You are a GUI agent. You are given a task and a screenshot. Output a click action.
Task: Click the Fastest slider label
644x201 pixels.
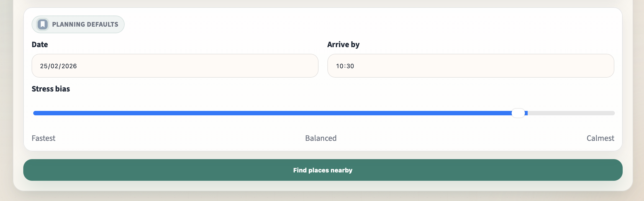pos(43,138)
